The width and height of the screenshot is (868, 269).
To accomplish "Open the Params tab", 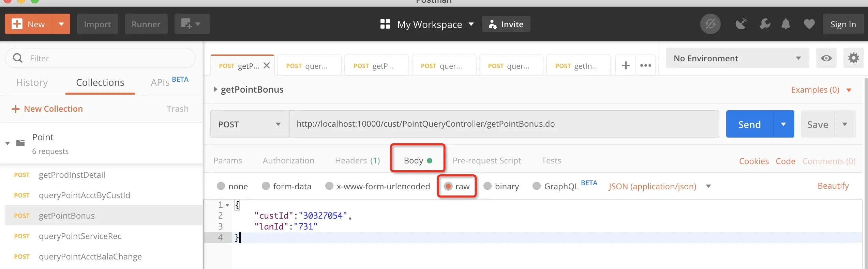I will 228,160.
